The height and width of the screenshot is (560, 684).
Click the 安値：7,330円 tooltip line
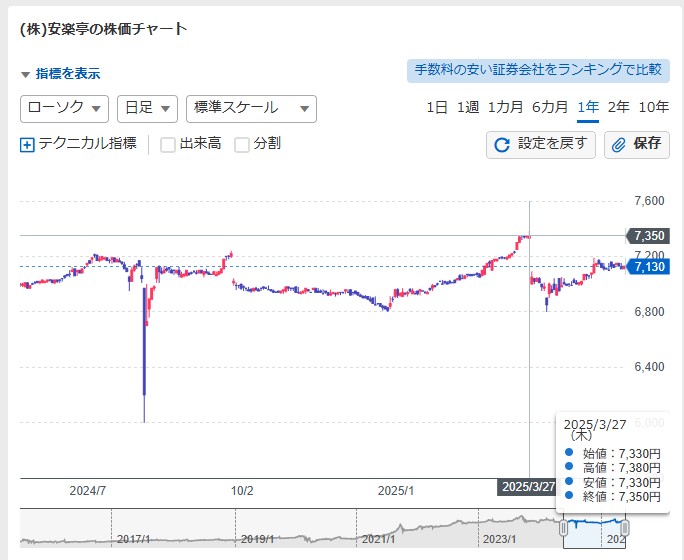pos(613,482)
